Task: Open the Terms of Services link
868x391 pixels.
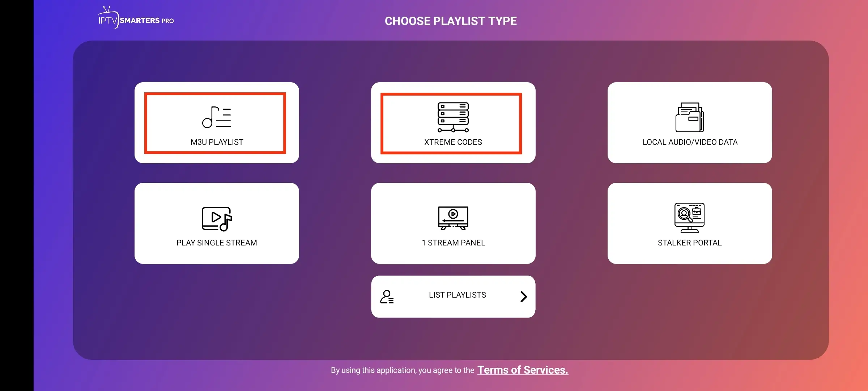Action: tap(522, 370)
